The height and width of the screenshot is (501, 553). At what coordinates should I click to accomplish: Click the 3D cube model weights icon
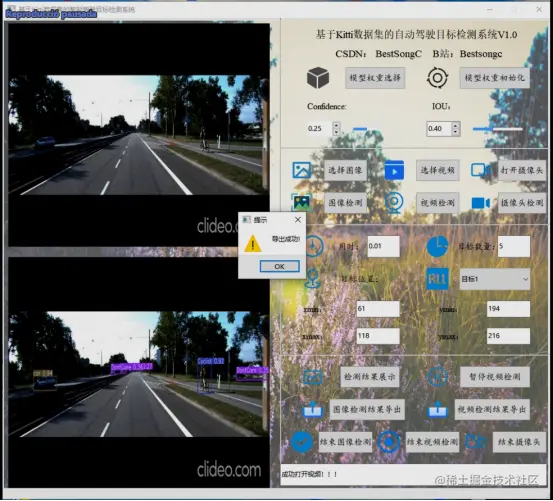[318, 78]
